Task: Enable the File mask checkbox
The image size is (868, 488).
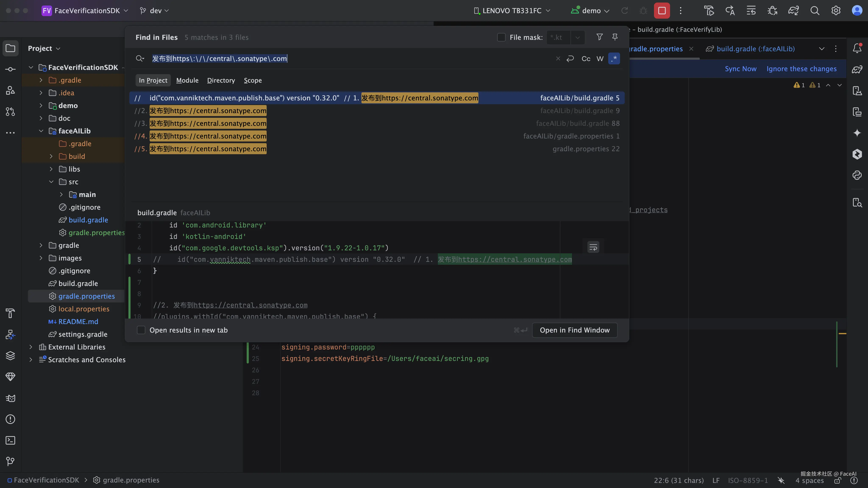Action: click(501, 37)
